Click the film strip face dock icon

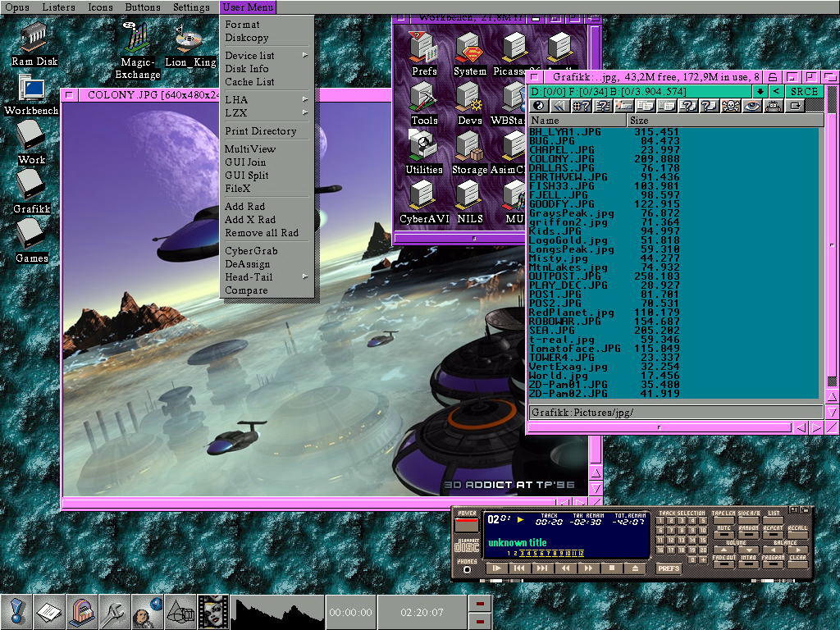coord(212,611)
